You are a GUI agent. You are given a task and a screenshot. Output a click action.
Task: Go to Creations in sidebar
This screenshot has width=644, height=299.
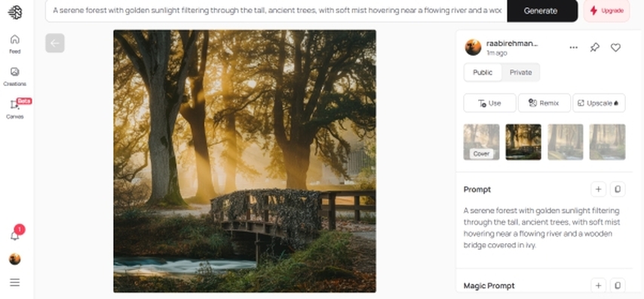tap(15, 76)
